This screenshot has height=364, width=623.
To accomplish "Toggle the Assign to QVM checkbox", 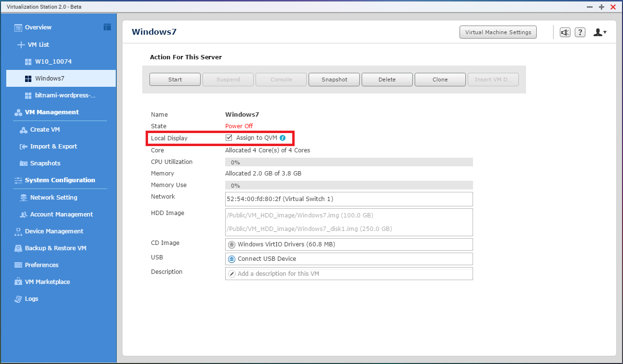I will [229, 138].
